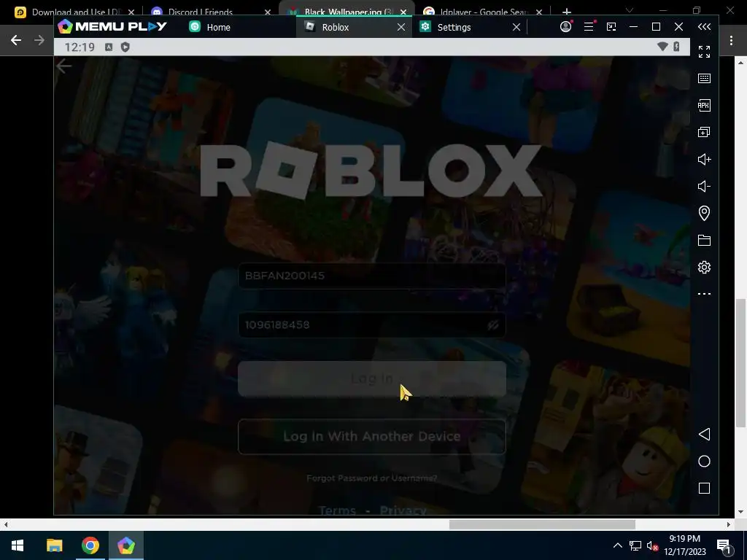This screenshot has width=747, height=560.
Task: Open the keyboard mapping icon in sidebar
Action: 704,79
